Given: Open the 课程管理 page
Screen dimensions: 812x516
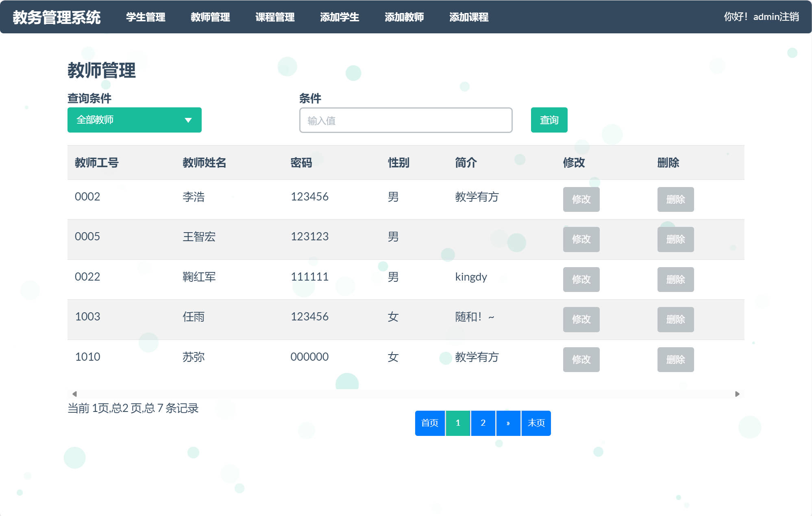Looking at the screenshot, I should point(275,17).
